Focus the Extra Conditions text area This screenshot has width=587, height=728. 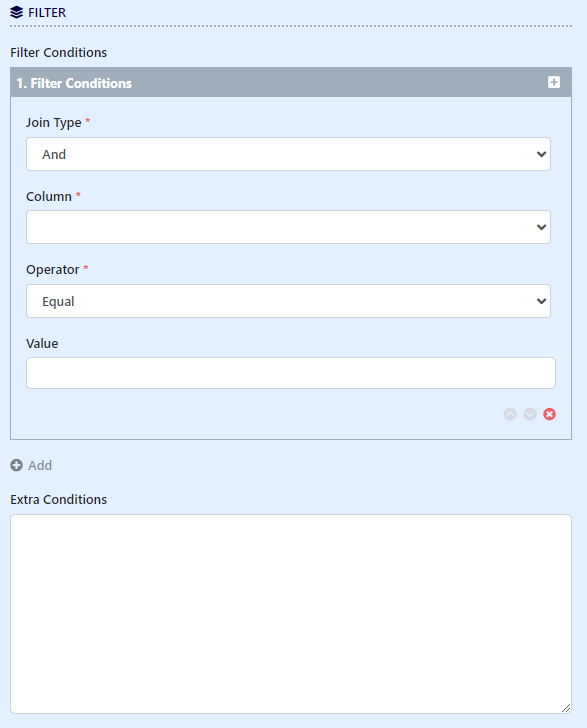coord(291,614)
